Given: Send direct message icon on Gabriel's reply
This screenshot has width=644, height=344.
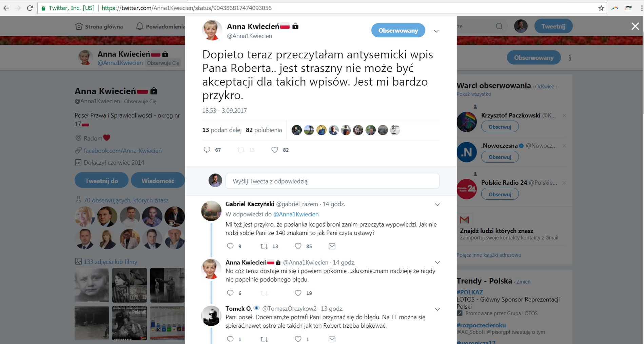Looking at the screenshot, I should pyautogui.click(x=332, y=246).
